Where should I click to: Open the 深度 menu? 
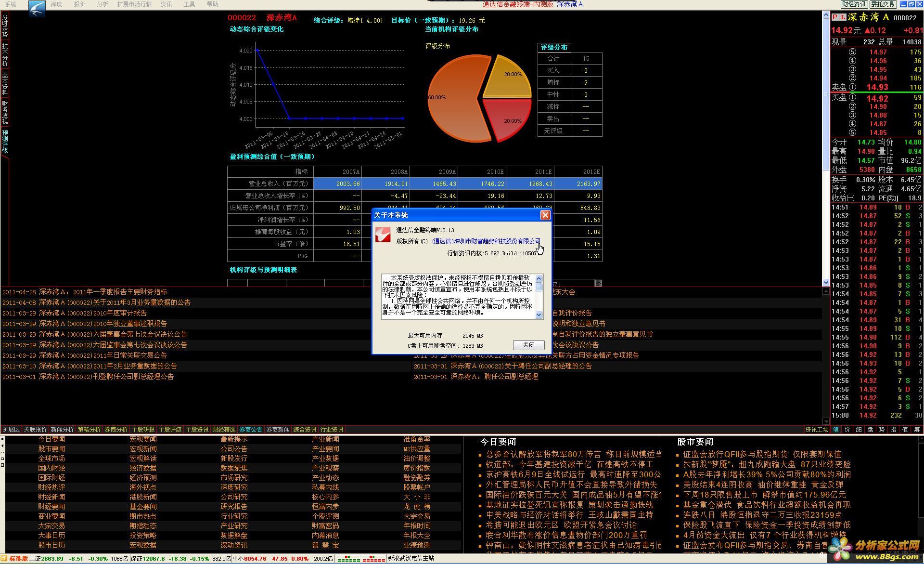point(56,4)
